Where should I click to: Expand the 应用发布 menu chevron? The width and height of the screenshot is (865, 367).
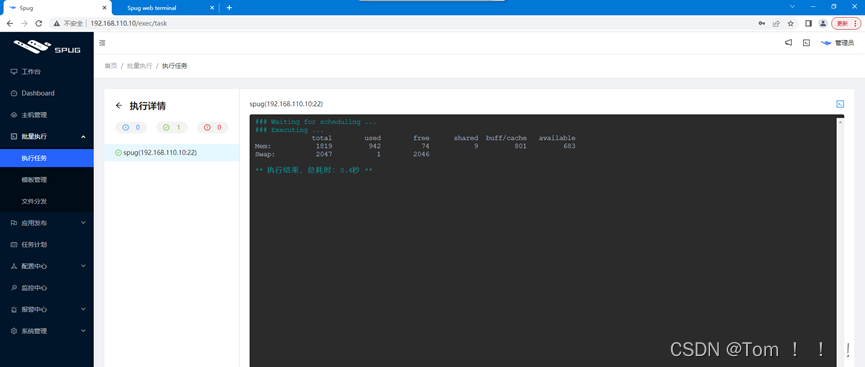pos(83,223)
